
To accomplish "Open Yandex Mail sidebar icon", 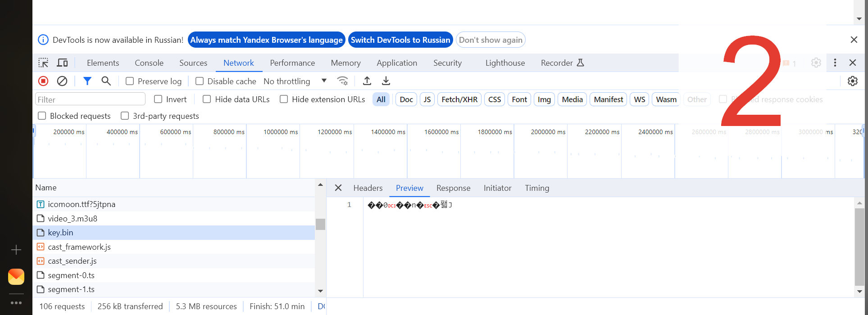I will [x=16, y=277].
